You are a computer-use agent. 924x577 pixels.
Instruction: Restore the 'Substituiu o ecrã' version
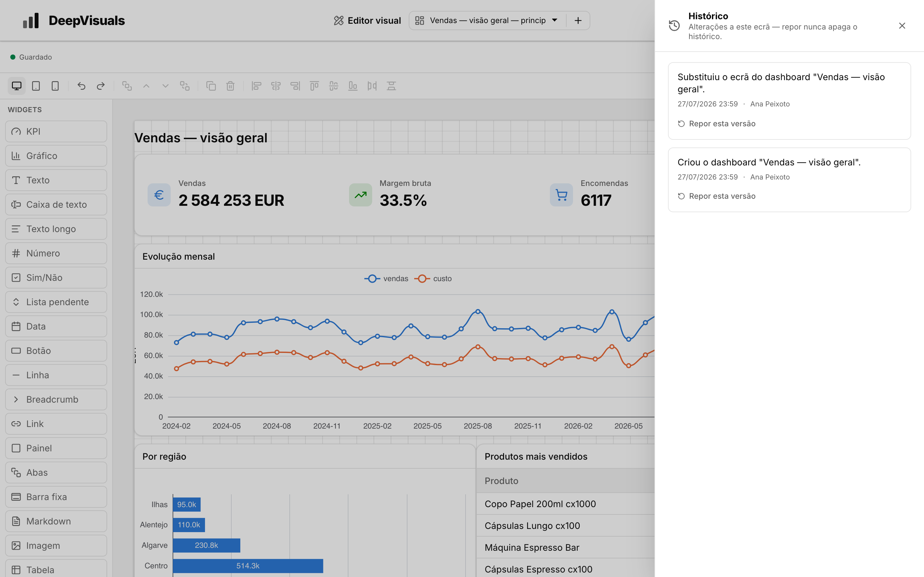(717, 124)
